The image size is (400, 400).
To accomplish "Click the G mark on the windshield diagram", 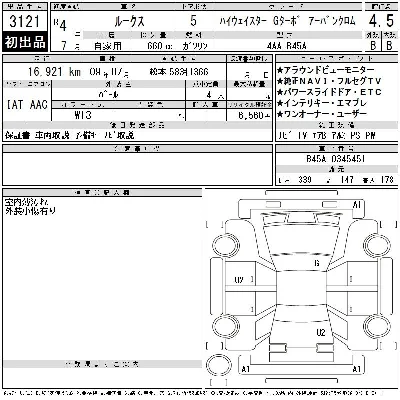I will click(317, 263).
